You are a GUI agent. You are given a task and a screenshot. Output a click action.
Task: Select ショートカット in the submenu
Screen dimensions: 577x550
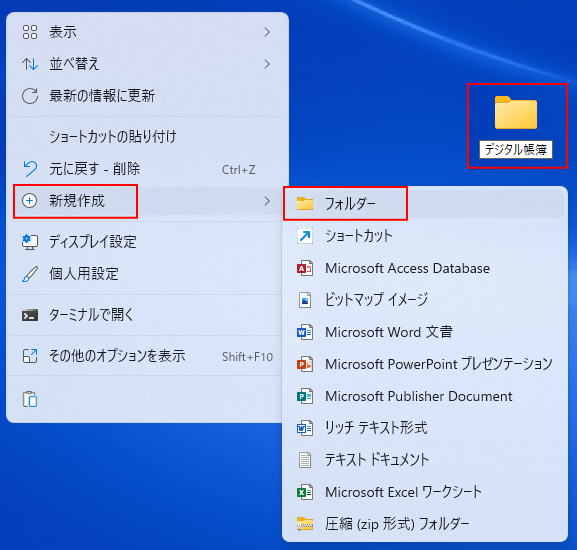point(424,236)
